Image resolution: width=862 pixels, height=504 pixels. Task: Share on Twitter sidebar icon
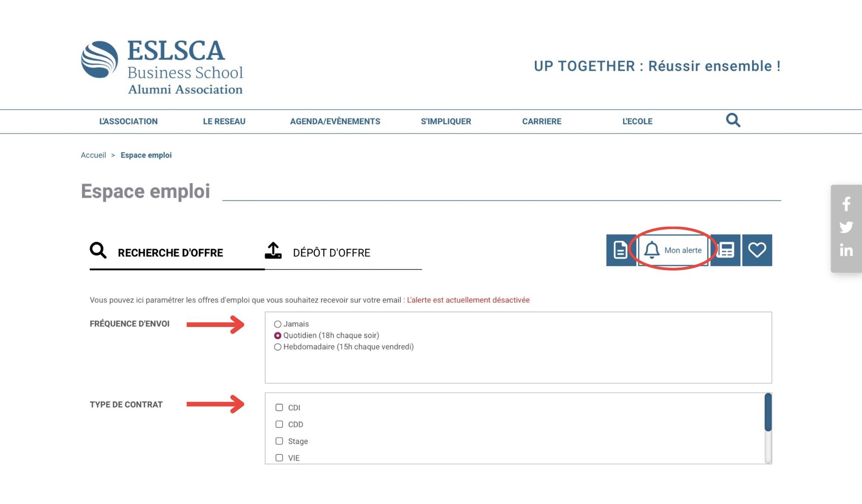tap(846, 227)
